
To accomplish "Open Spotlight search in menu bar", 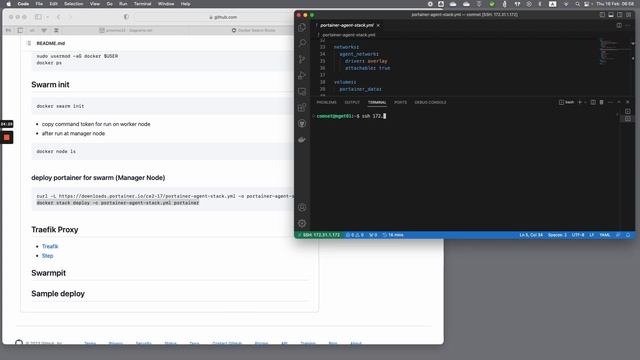I will point(577,4).
